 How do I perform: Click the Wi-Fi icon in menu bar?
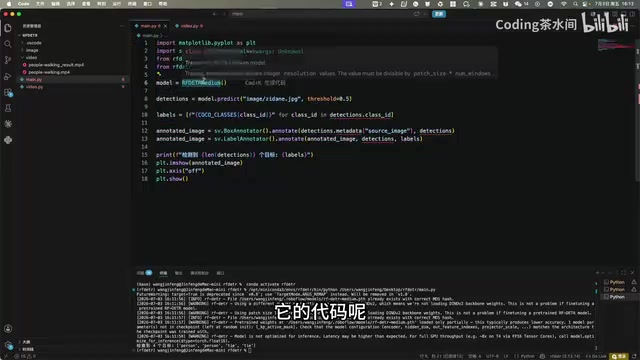tap(564, 4)
